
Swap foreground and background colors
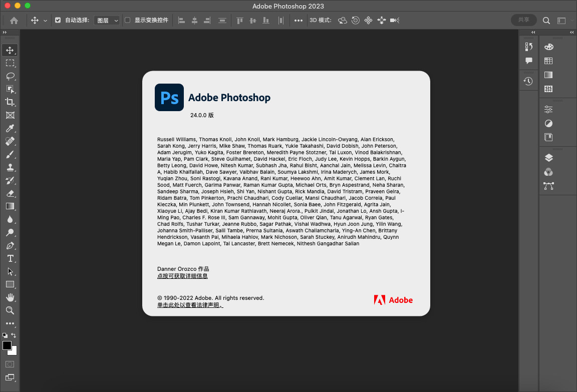[x=14, y=335]
